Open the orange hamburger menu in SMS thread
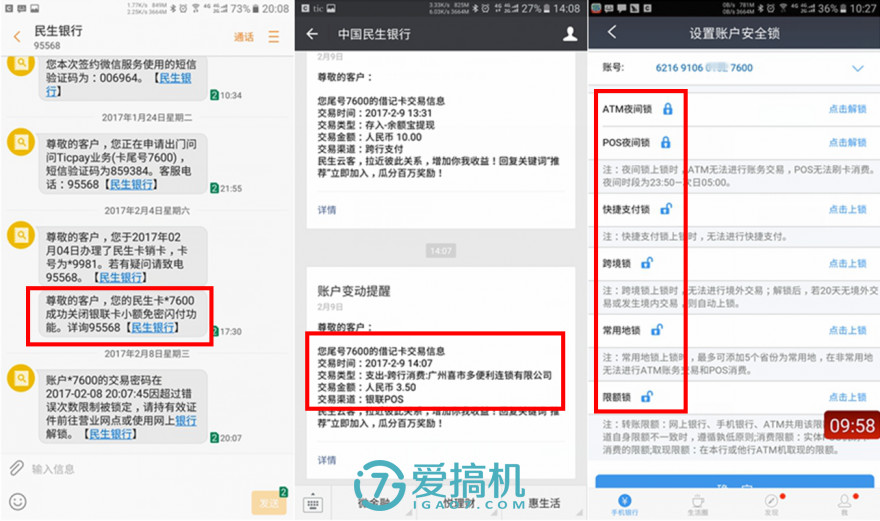Viewport: 880px width, 521px height. (x=274, y=37)
